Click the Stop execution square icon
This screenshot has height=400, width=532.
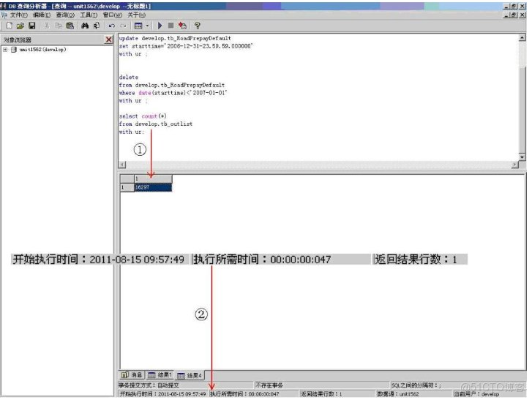[x=171, y=26]
